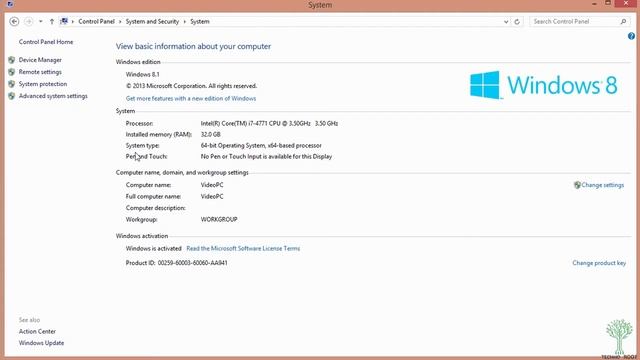The height and width of the screenshot is (360, 640).
Task: Open Remote settings
Action: [x=40, y=72]
